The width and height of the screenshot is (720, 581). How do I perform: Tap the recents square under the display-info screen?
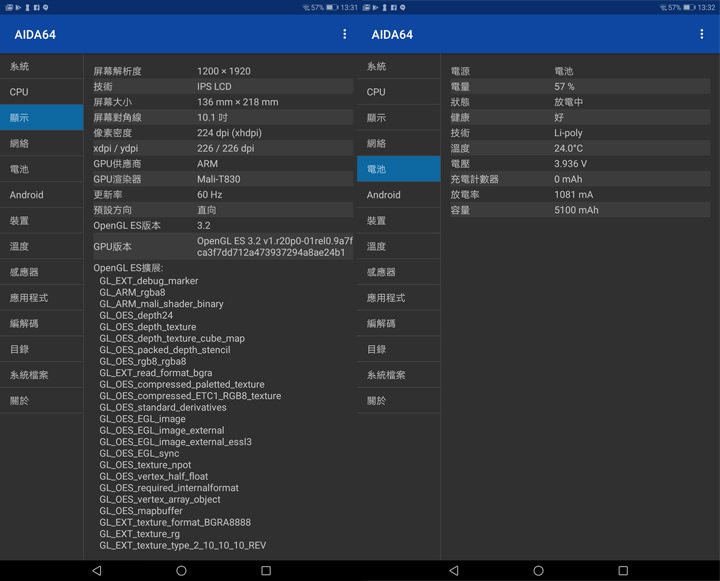pos(266,570)
